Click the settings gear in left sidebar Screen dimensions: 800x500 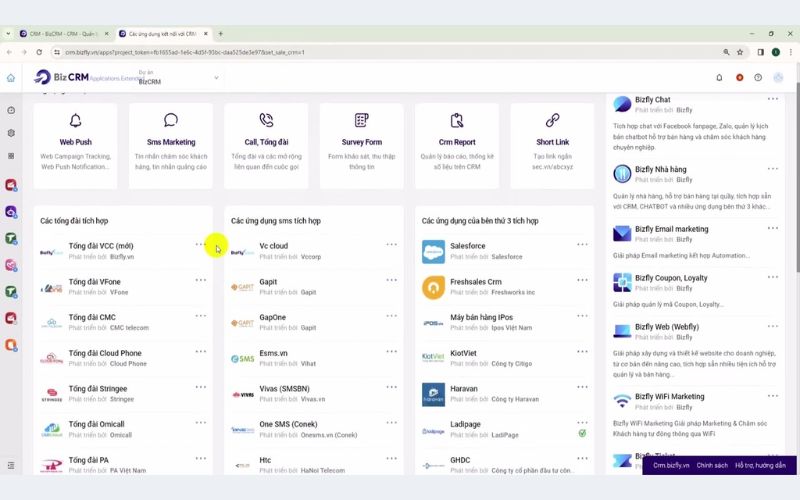click(x=11, y=133)
